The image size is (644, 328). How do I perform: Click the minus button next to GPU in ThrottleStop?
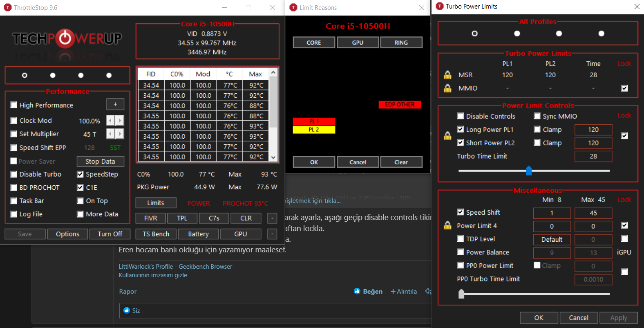[x=272, y=234]
